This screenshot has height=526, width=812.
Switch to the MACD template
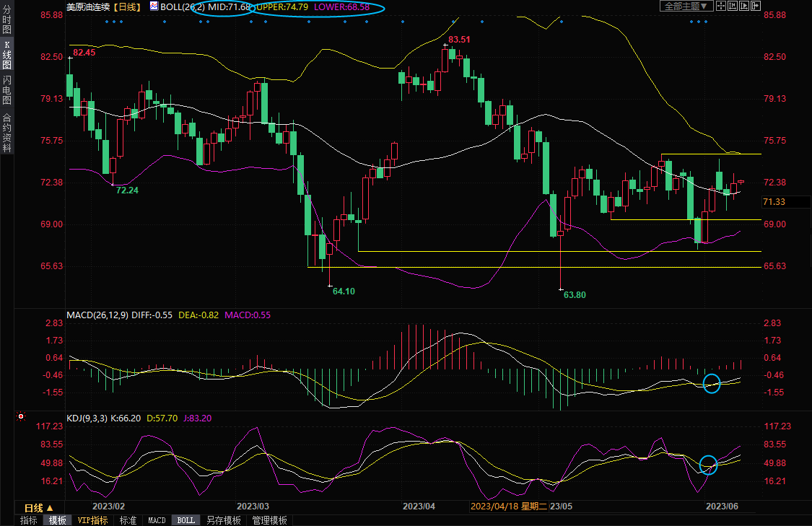[x=157, y=520]
